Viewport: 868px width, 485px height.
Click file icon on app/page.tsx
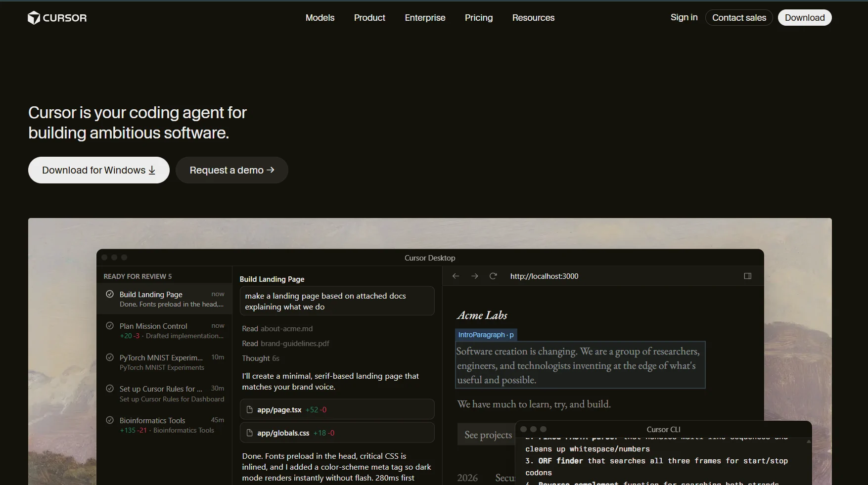click(250, 409)
